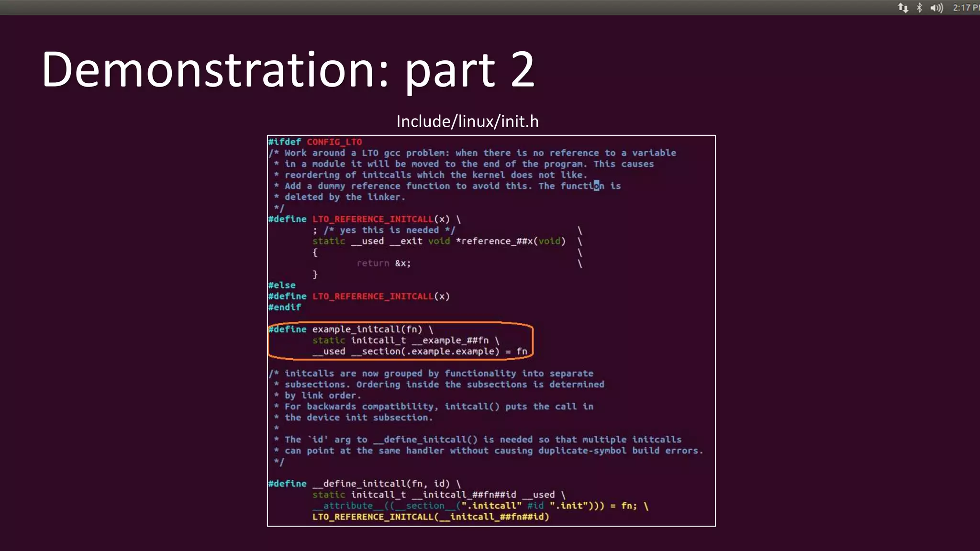Click the 'static initcall_t __initcall_##fn##id __used' line
980x551 pixels.
[x=439, y=495]
